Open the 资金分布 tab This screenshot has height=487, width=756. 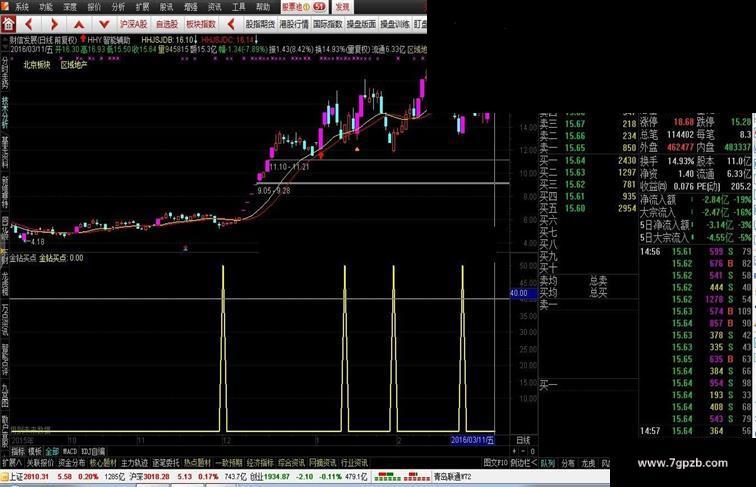pyautogui.click(x=71, y=463)
